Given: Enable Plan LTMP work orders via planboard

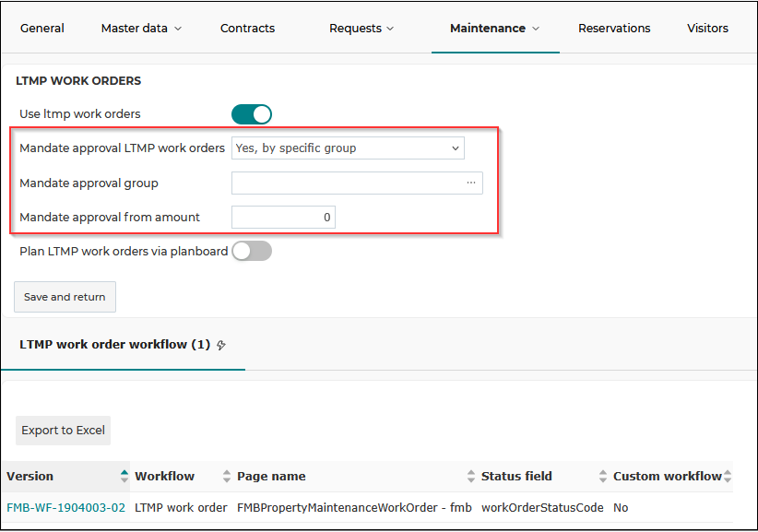Looking at the screenshot, I should click(x=252, y=252).
